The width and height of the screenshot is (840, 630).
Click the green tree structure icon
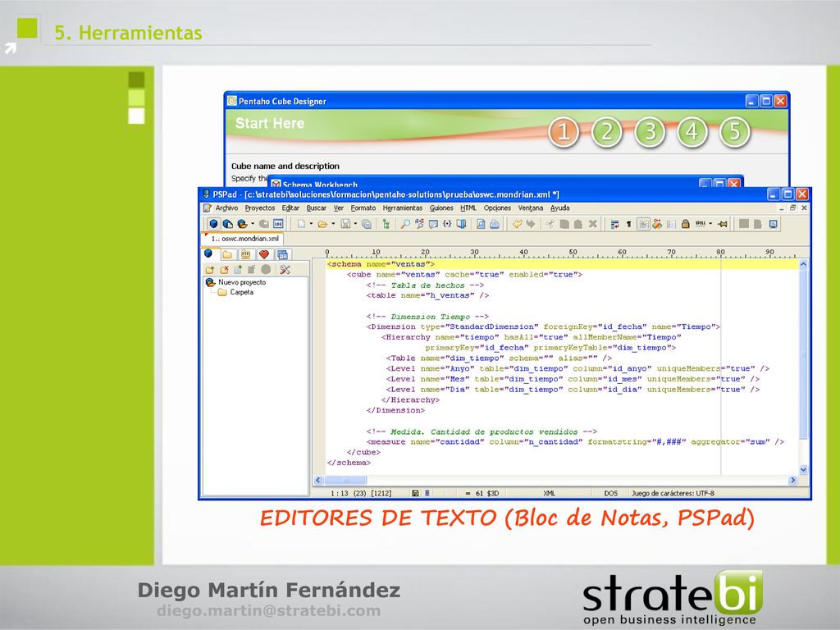(x=386, y=224)
